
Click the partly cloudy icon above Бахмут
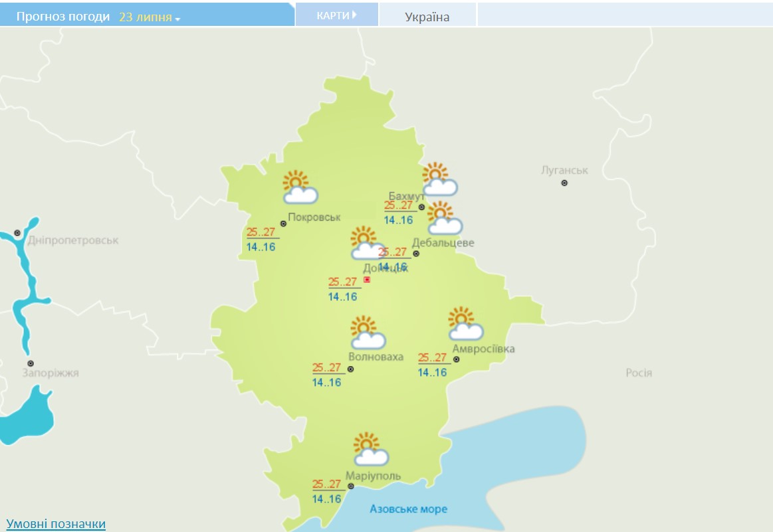point(439,179)
